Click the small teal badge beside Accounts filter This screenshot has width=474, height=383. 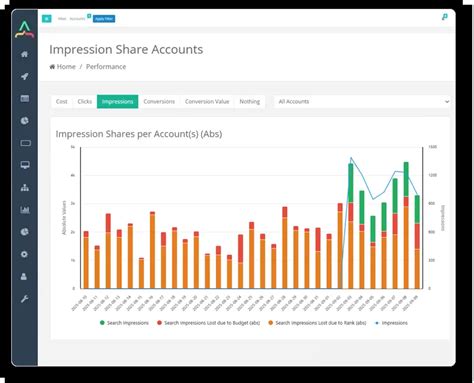click(89, 16)
